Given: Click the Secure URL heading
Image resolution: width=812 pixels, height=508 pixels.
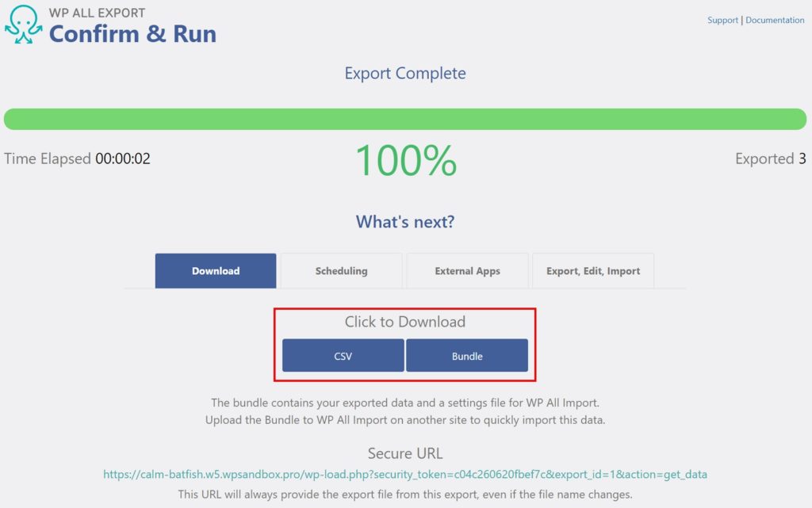Looking at the screenshot, I should point(405,453).
